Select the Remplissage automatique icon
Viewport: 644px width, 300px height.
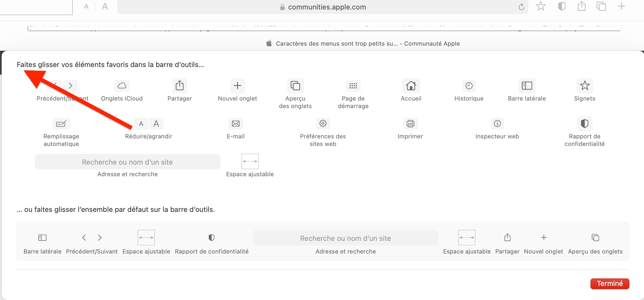[x=61, y=124]
